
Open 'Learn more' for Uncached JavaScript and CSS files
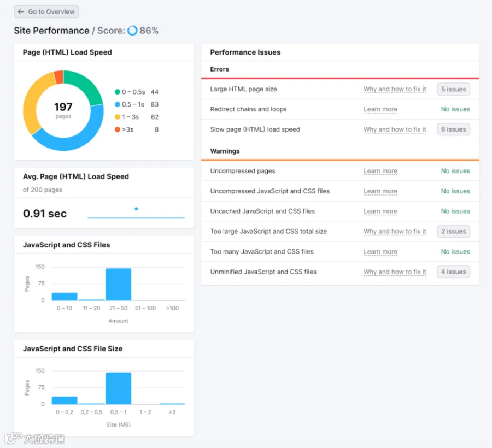(x=380, y=211)
